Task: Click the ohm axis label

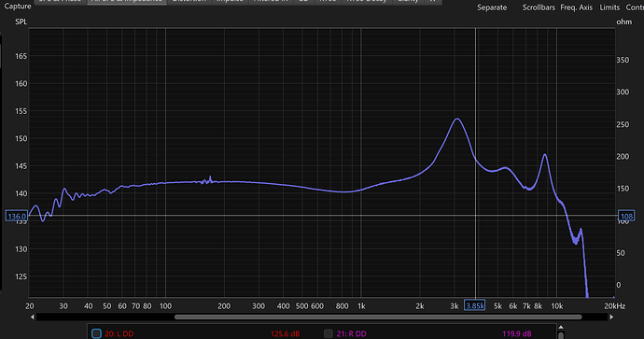Action: point(623,21)
